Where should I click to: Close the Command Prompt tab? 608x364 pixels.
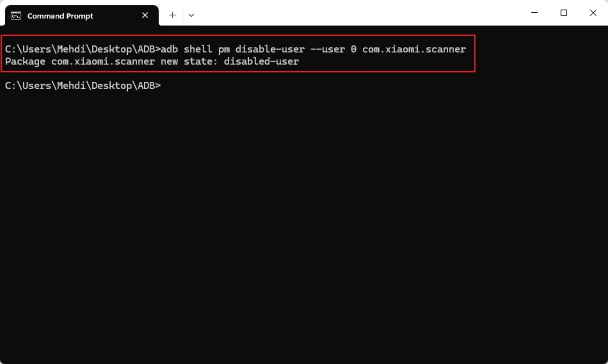click(x=145, y=15)
